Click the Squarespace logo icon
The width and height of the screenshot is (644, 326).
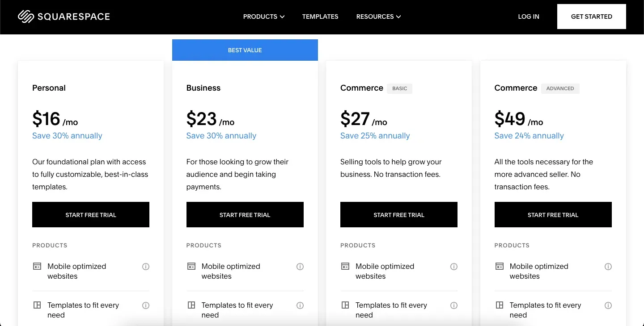[26, 17]
